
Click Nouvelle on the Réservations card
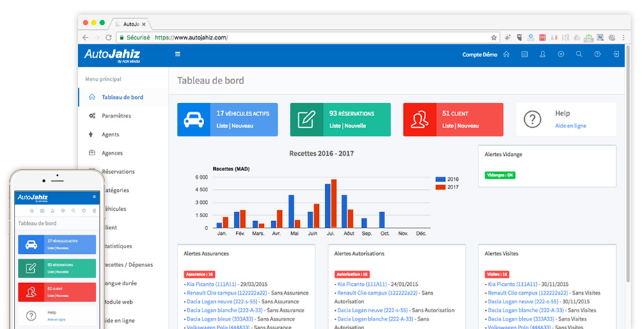pyautogui.click(x=355, y=126)
